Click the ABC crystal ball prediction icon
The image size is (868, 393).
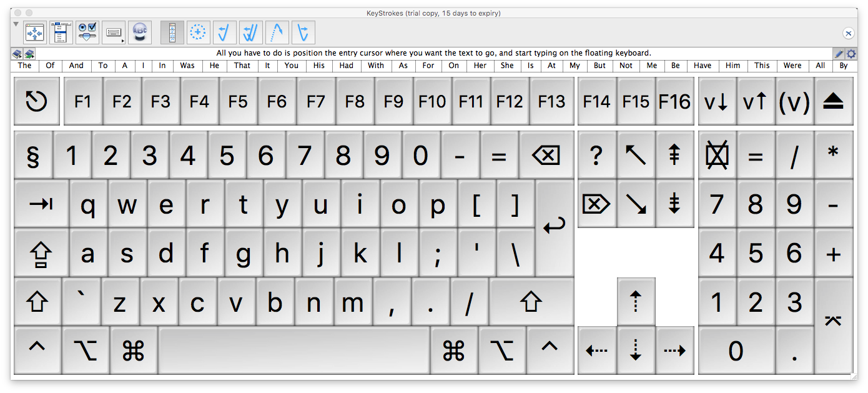pyautogui.click(x=139, y=32)
